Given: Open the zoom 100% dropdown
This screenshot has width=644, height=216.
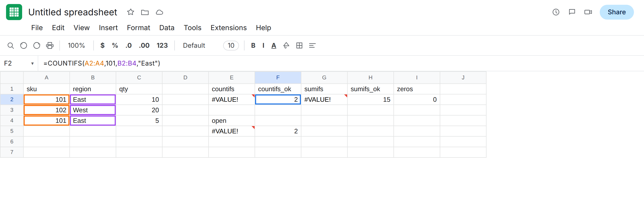Looking at the screenshot, I should tap(76, 45).
